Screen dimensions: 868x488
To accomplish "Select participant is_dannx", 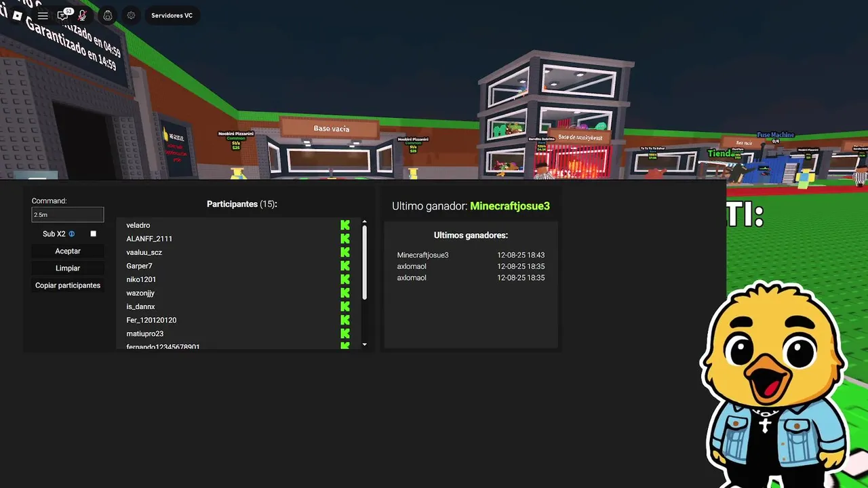I will (140, 306).
